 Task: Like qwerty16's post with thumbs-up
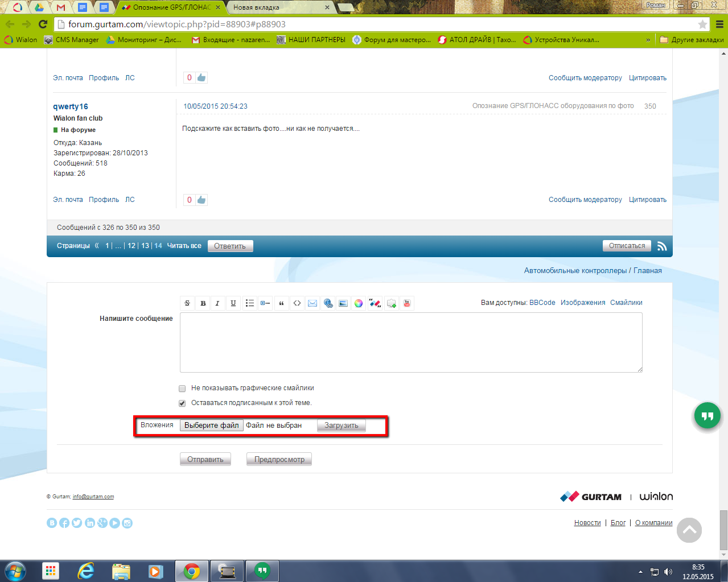click(x=201, y=200)
